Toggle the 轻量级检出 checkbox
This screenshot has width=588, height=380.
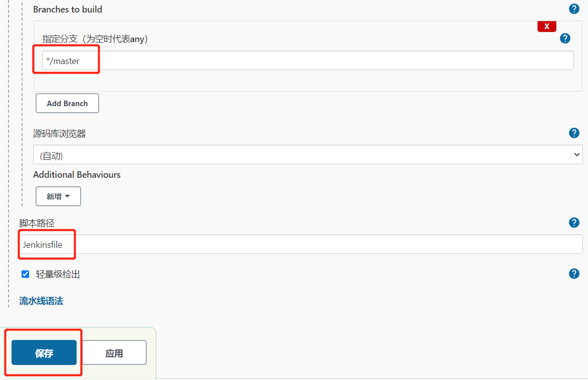click(x=26, y=274)
